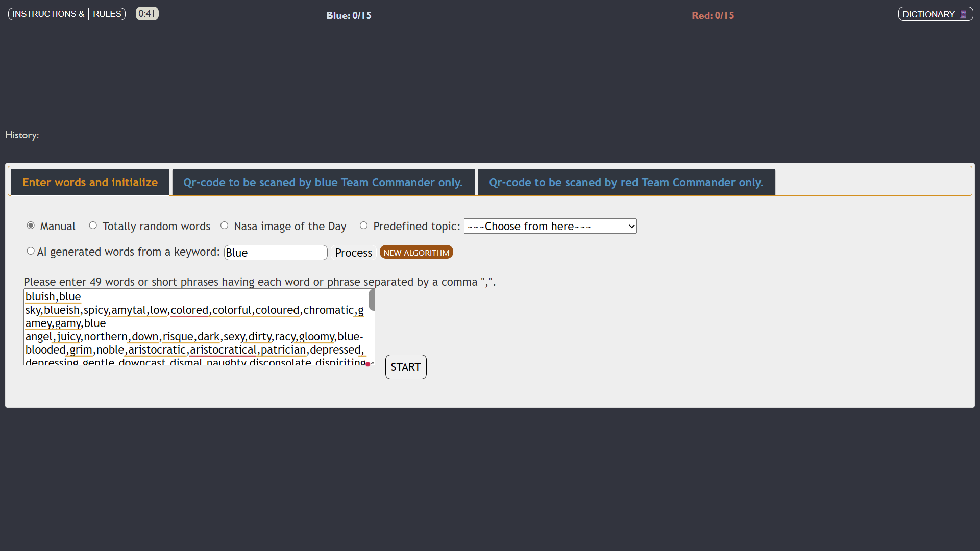Select the Manual radio option
This screenshot has width=980, height=551.
[x=31, y=226]
